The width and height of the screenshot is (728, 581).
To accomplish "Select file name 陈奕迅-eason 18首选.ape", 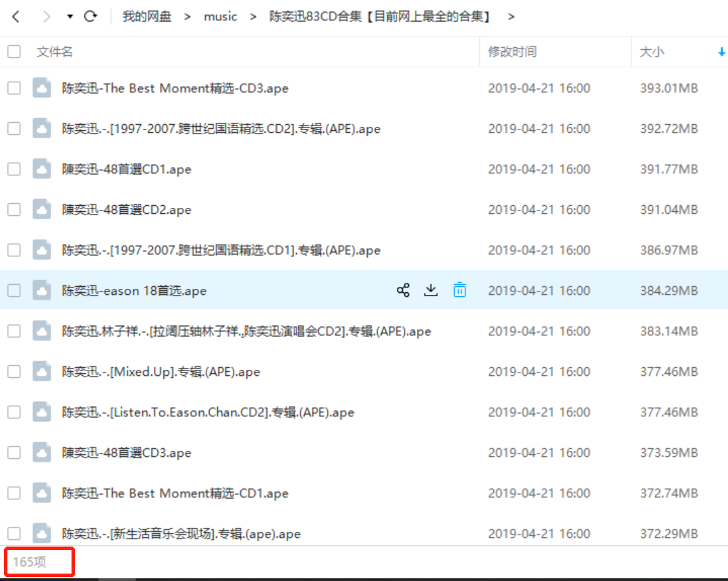I will tap(134, 291).
